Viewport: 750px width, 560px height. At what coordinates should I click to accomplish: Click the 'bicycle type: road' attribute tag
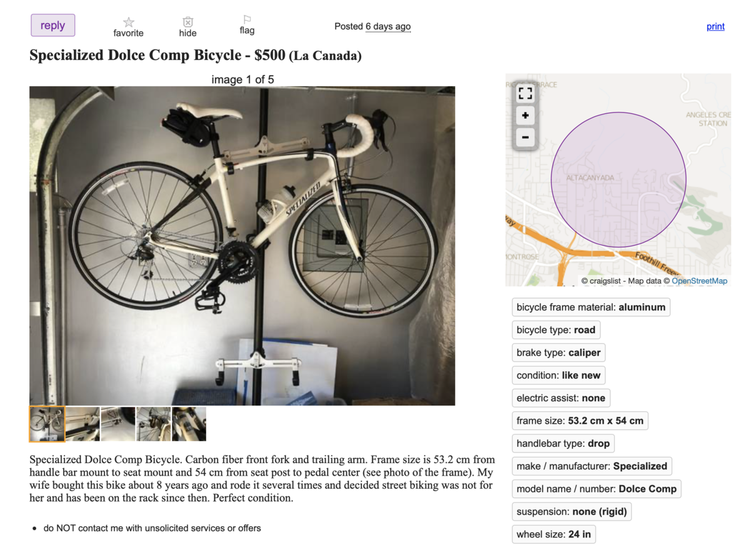click(x=556, y=330)
